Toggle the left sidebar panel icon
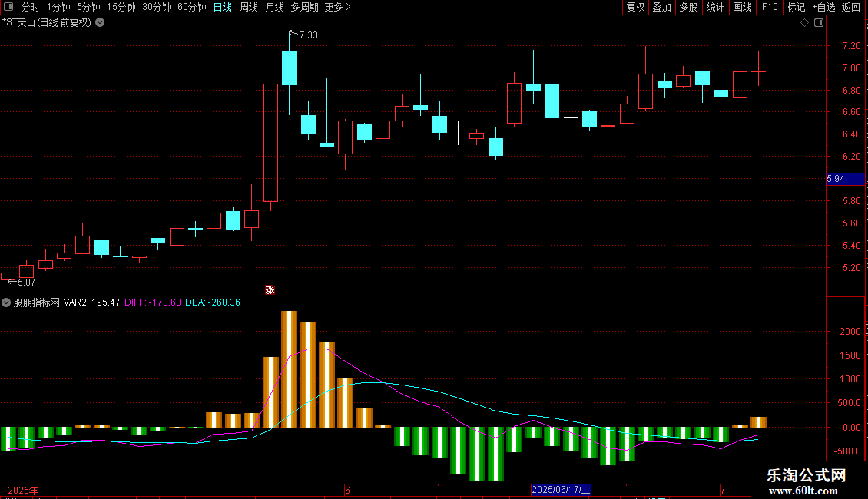 tap(8, 7)
